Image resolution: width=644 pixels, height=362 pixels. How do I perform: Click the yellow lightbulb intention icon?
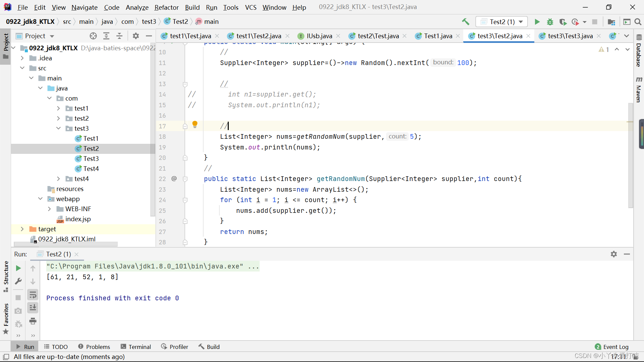tap(195, 125)
